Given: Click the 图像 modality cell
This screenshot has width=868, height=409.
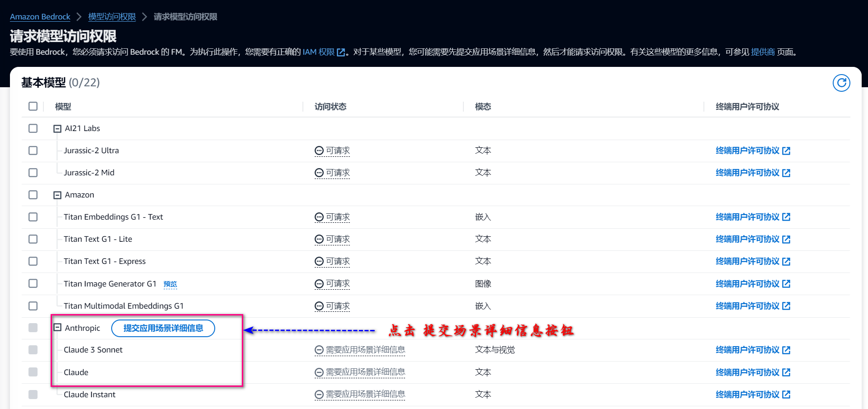Looking at the screenshot, I should coord(483,284).
